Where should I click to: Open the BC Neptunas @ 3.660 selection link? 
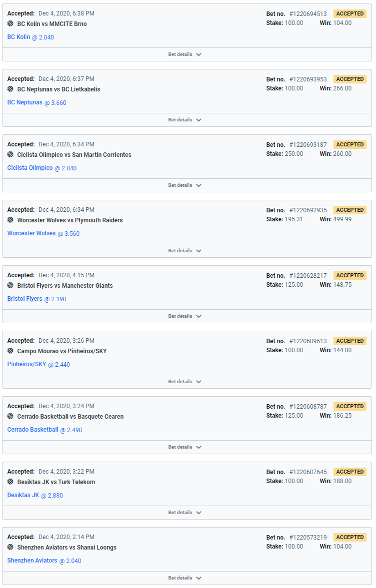coord(37,102)
